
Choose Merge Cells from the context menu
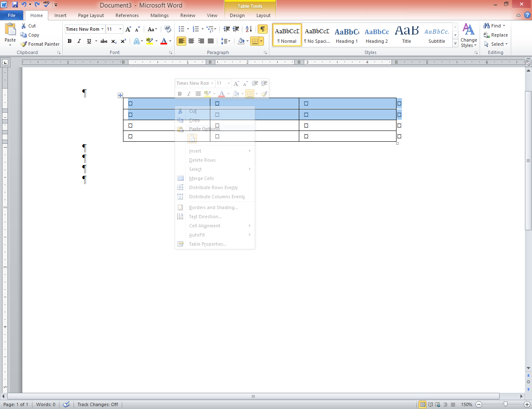pos(201,178)
